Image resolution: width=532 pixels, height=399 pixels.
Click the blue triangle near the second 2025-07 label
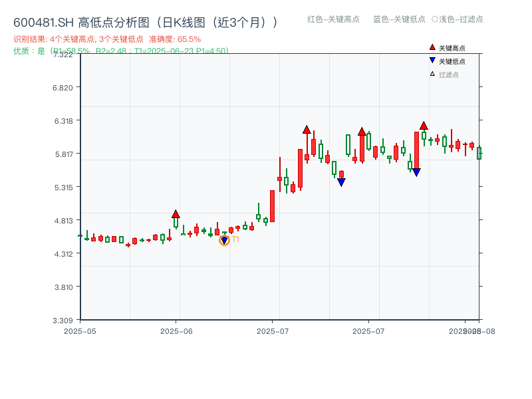(x=416, y=171)
